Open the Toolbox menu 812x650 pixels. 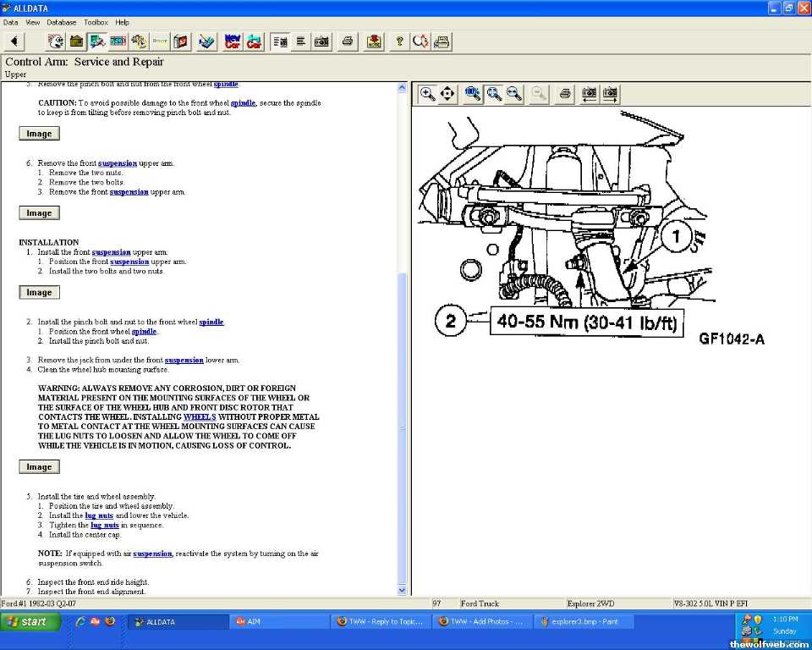tap(96, 22)
